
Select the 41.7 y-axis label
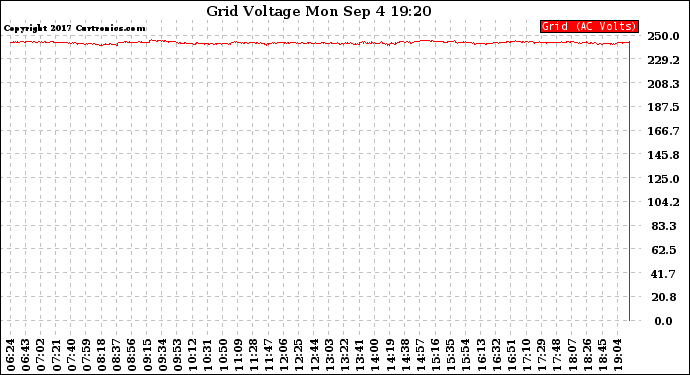coord(664,274)
